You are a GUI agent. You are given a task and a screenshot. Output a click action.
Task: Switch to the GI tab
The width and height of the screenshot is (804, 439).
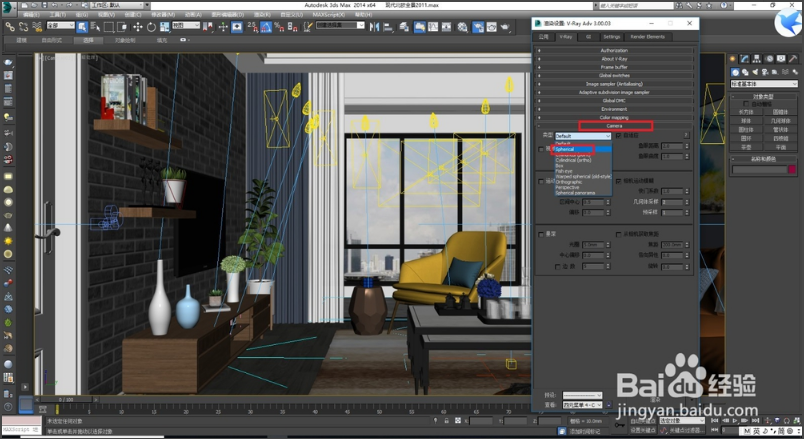[x=588, y=37]
